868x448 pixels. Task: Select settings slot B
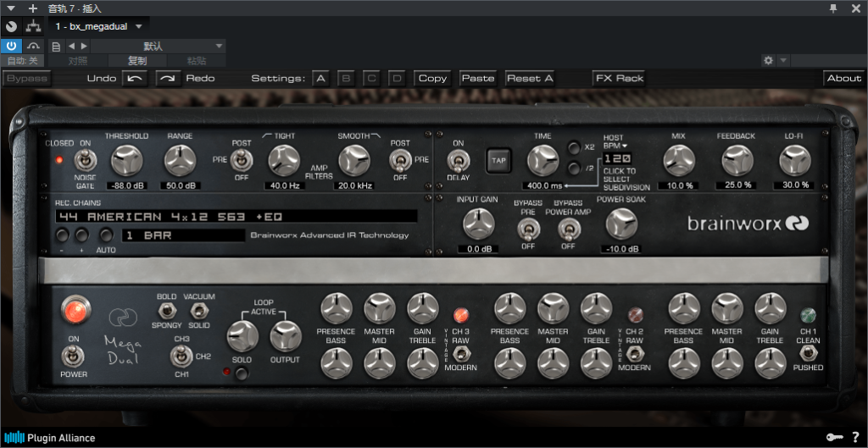click(346, 78)
